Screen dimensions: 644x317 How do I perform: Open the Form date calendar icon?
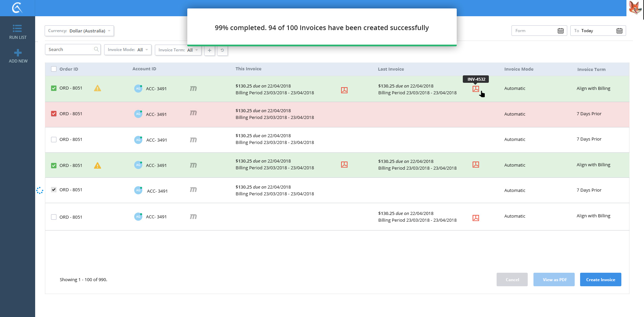tap(560, 31)
